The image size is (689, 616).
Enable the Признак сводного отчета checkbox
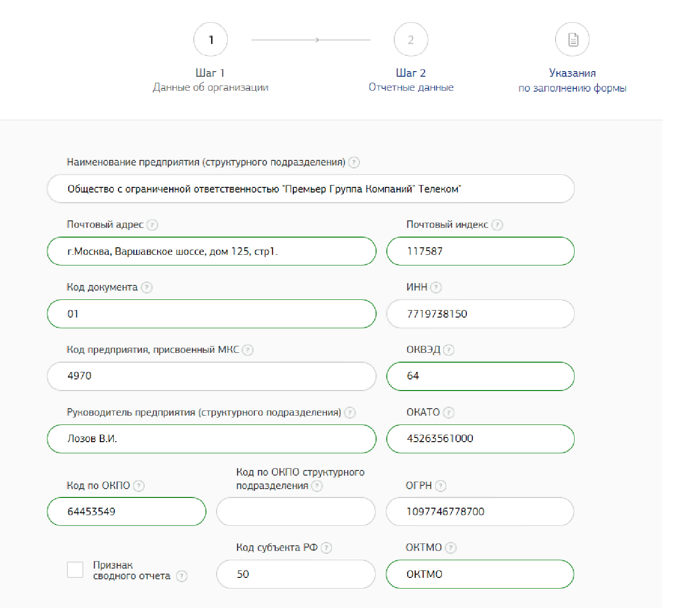tap(75, 570)
